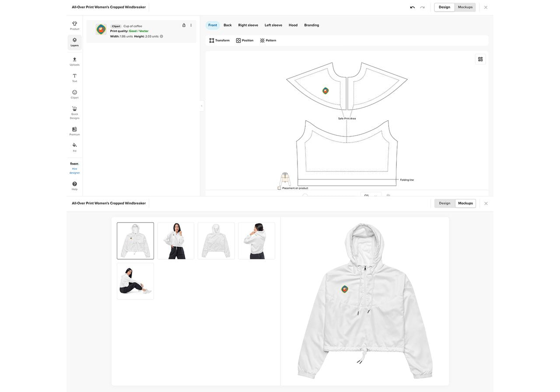Open the Clipart library
This screenshot has height=392, width=560.
[x=74, y=94]
